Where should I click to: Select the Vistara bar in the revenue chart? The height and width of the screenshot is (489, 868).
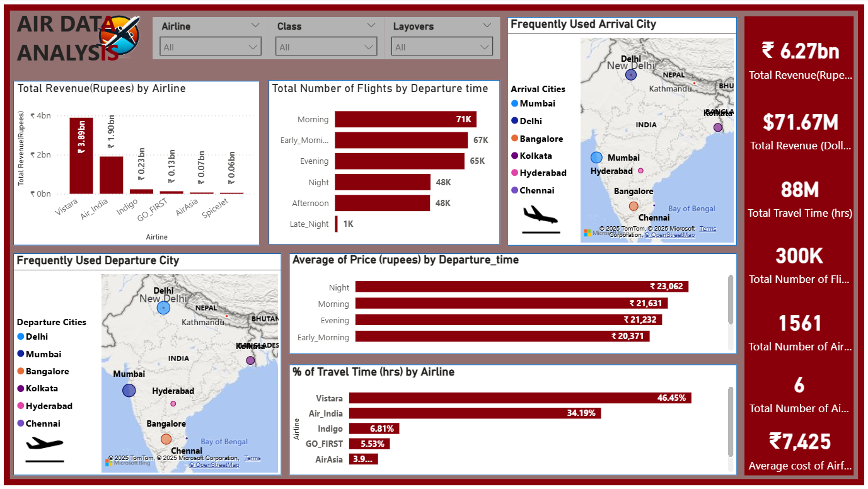point(81,156)
